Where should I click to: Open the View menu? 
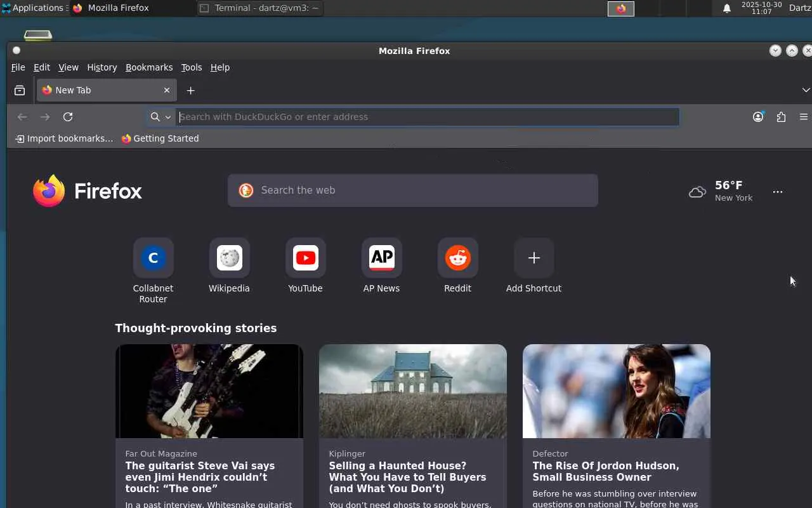[69, 67]
